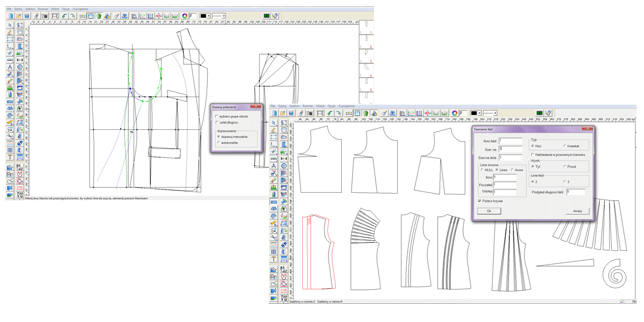The height and width of the screenshot is (322, 644).
Task: Redo with green arrow in back window
Action: click(72, 16)
